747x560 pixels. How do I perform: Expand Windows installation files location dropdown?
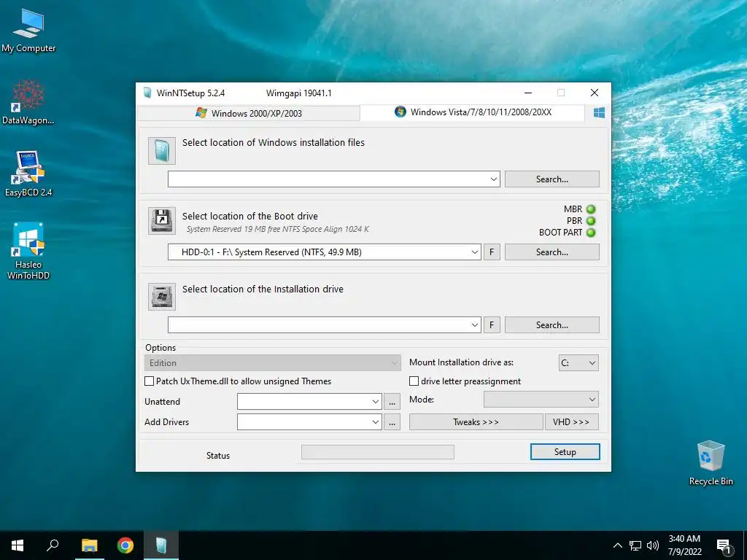point(494,179)
